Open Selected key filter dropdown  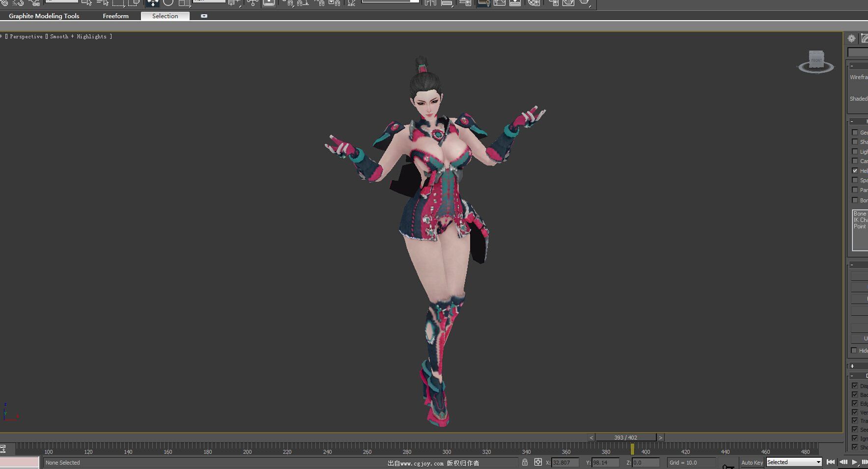point(794,462)
